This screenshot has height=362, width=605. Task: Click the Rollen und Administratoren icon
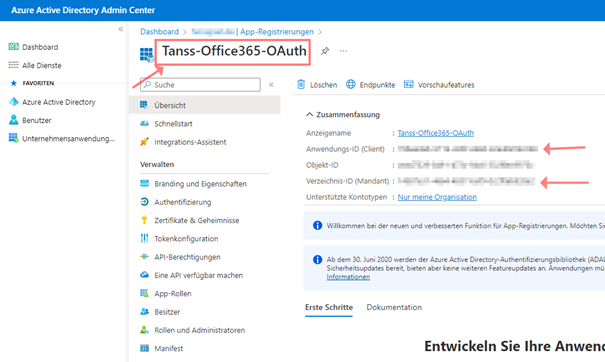144,330
